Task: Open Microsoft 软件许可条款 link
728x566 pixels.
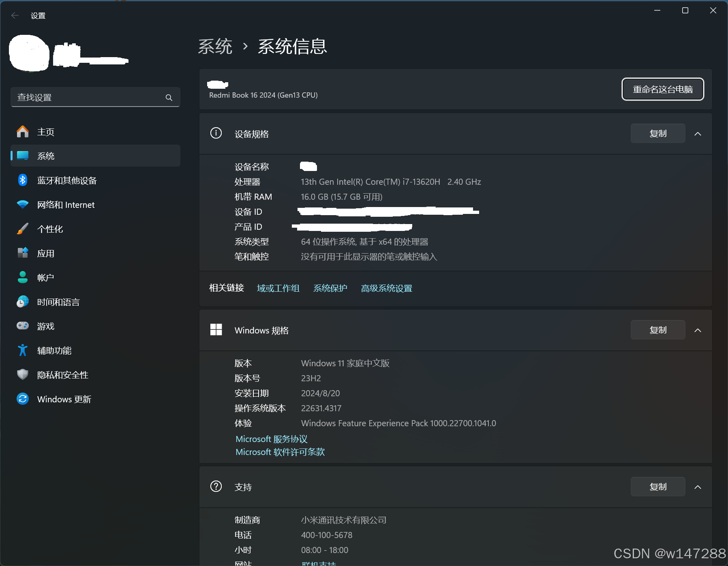Action: click(280, 452)
